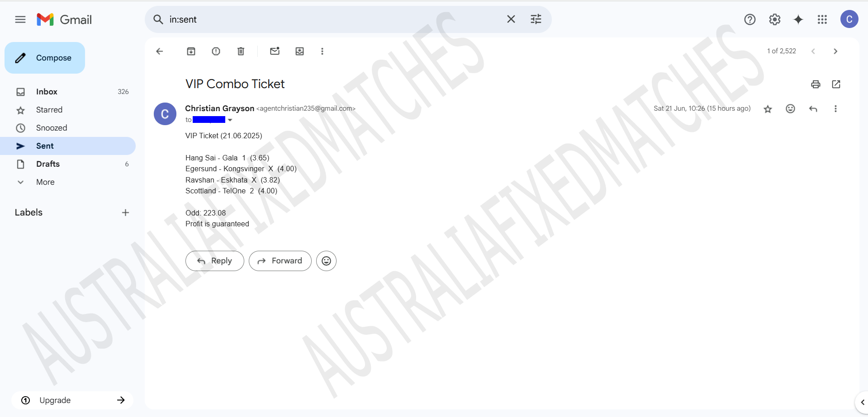Open the email in a new window
Screen dimensions: 868x417
coord(836,84)
